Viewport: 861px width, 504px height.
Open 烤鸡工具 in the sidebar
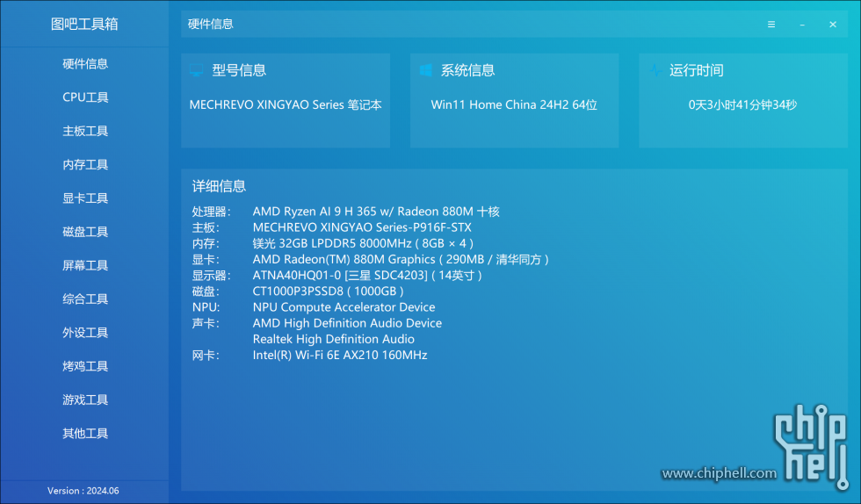(x=85, y=365)
